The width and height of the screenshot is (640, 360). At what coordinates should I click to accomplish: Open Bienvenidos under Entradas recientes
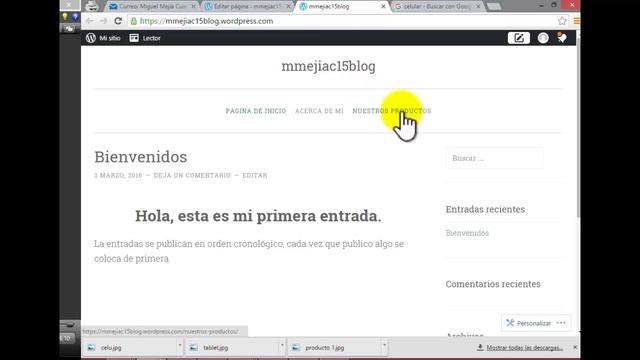point(467,233)
